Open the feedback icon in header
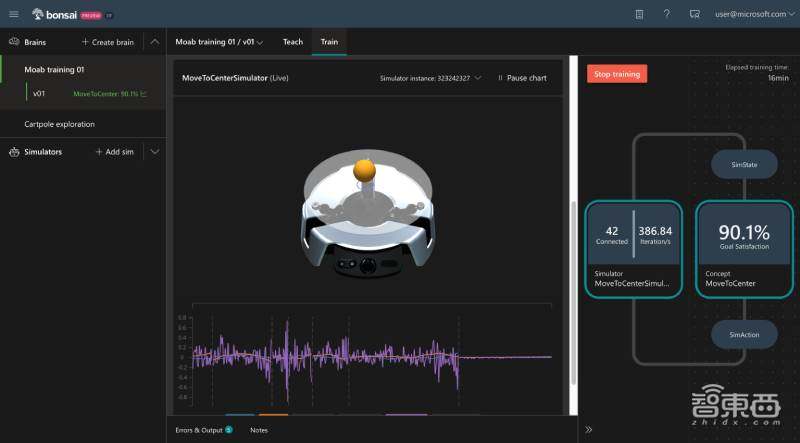Viewport: 800px width, 443px height. click(x=695, y=14)
